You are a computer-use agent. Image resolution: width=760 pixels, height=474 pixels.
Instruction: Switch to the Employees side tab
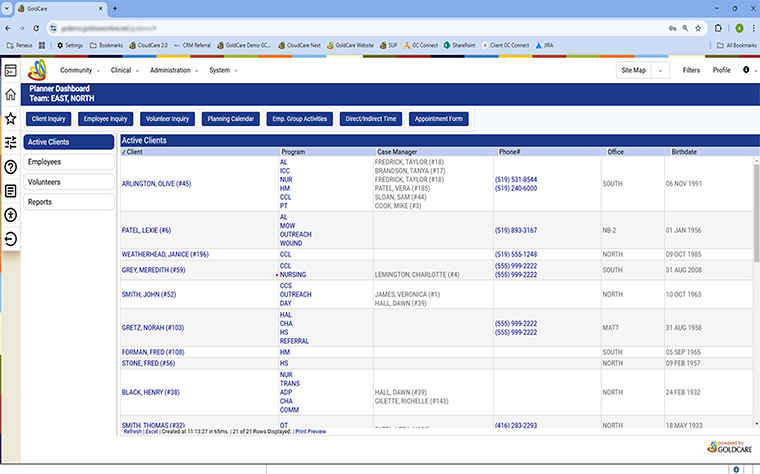coord(69,162)
